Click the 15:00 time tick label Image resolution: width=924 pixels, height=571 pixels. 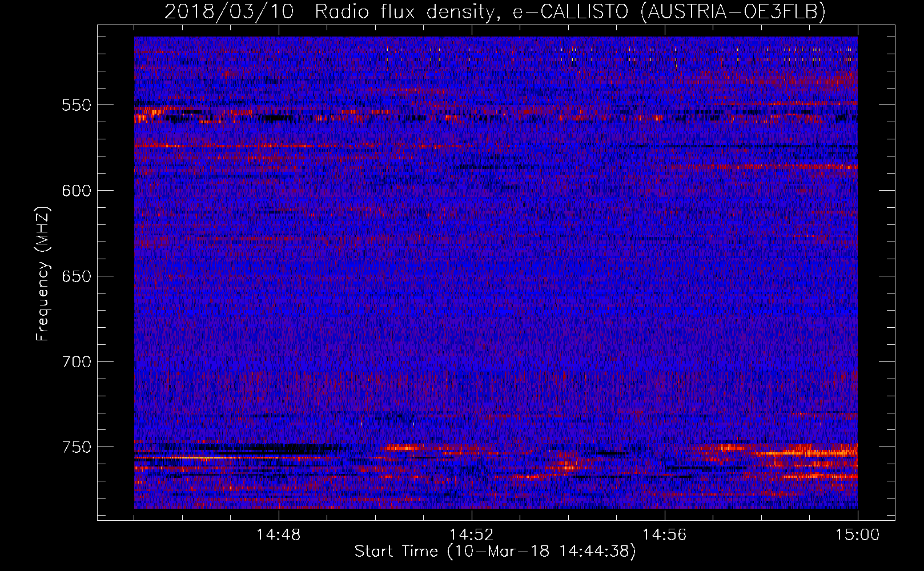point(858,535)
